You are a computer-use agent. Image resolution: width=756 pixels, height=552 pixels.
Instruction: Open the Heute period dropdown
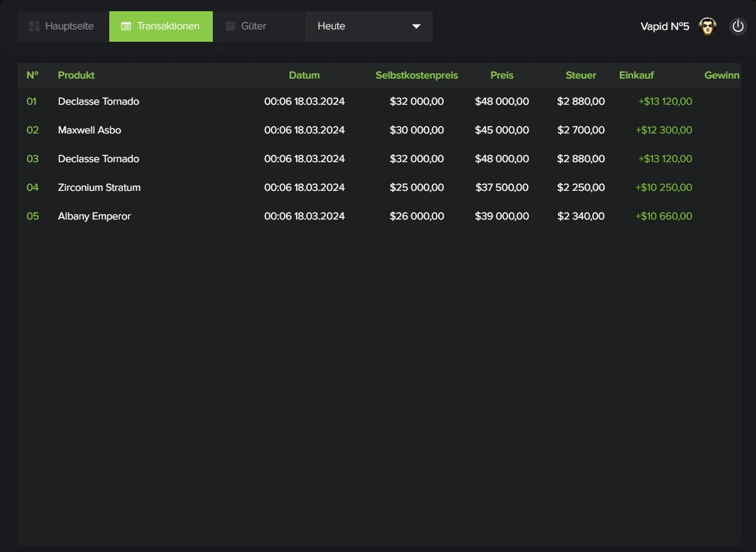click(x=368, y=26)
